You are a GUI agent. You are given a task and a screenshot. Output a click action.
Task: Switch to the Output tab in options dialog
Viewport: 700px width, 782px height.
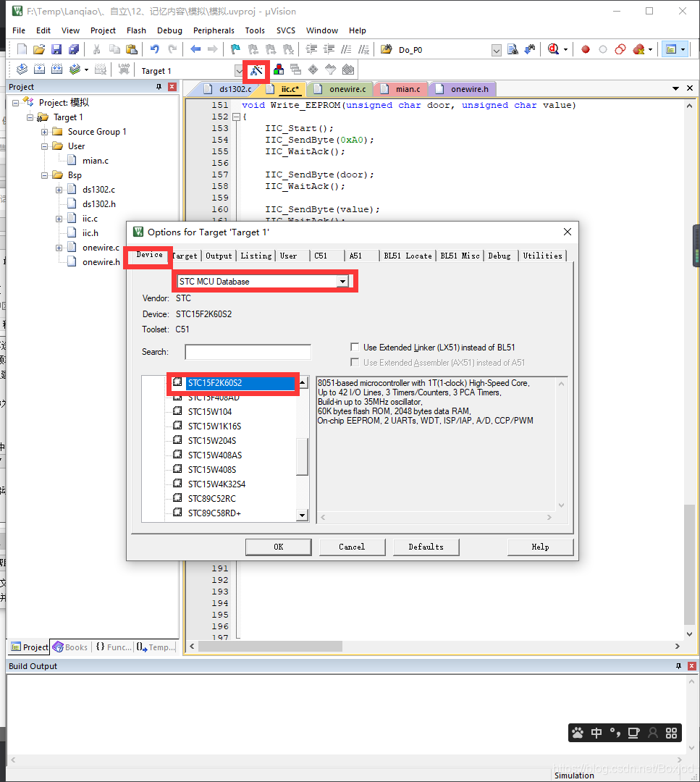coord(219,256)
